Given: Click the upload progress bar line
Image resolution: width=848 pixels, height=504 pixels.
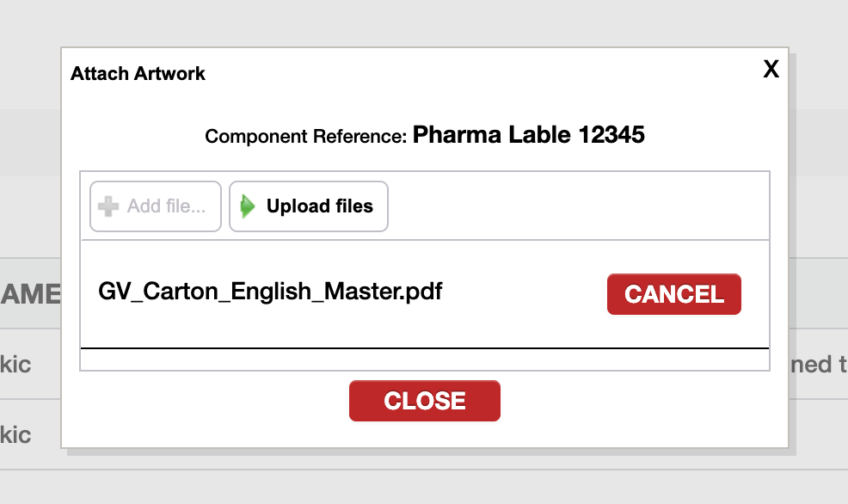Looking at the screenshot, I should [424, 348].
